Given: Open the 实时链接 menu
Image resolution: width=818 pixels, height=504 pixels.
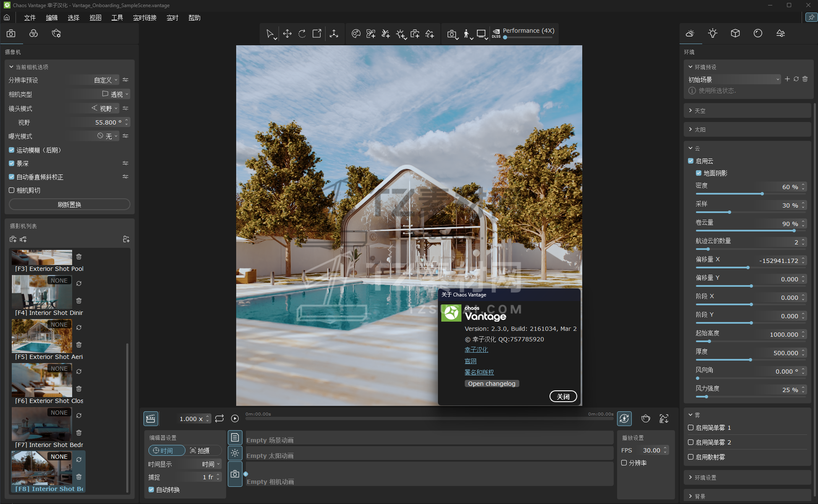Looking at the screenshot, I should pos(145,18).
